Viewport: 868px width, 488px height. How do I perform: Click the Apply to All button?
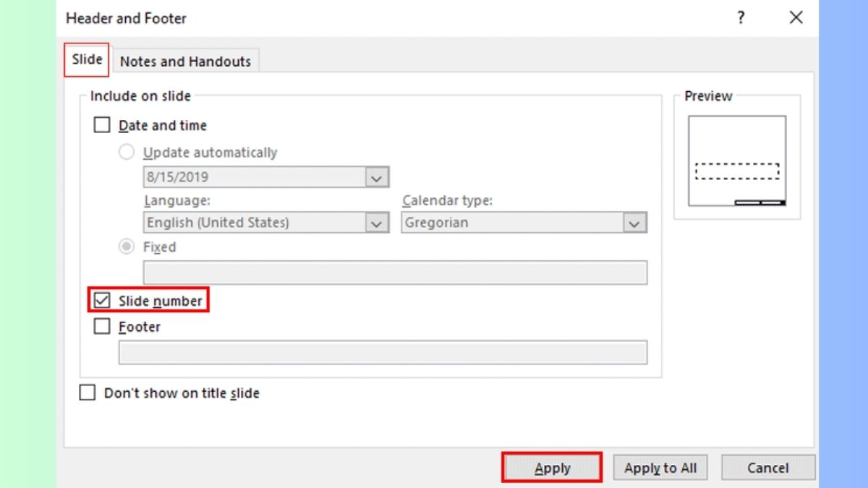click(660, 468)
